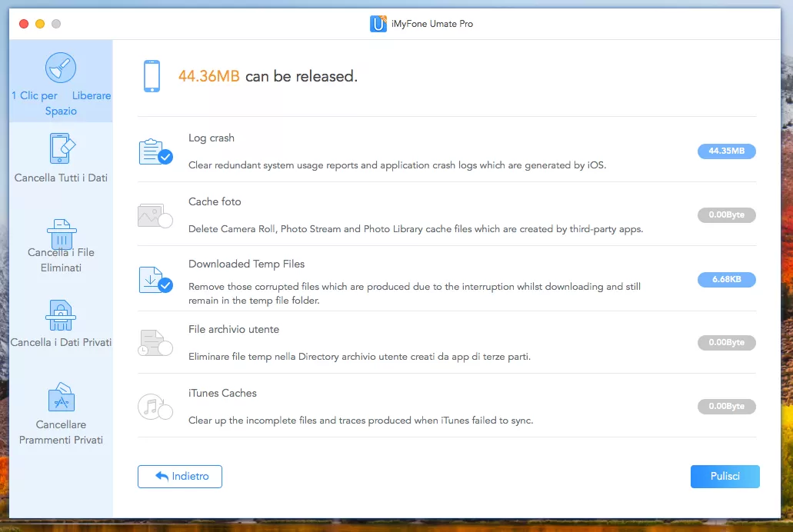Click the 44.35MB size badge for Log crash

pos(726,151)
